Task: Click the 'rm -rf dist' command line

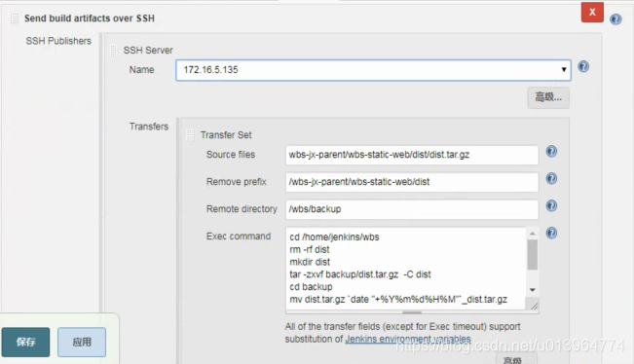Action: (310, 249)
